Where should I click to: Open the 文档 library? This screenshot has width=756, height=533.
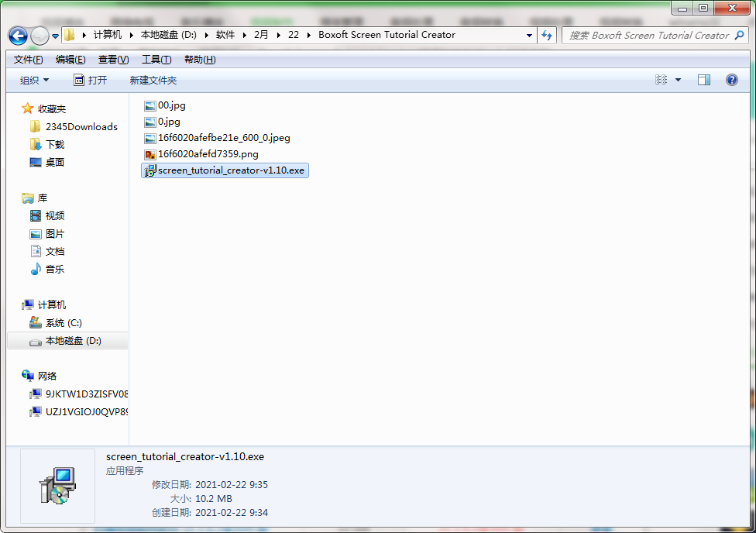coord(55,252)
